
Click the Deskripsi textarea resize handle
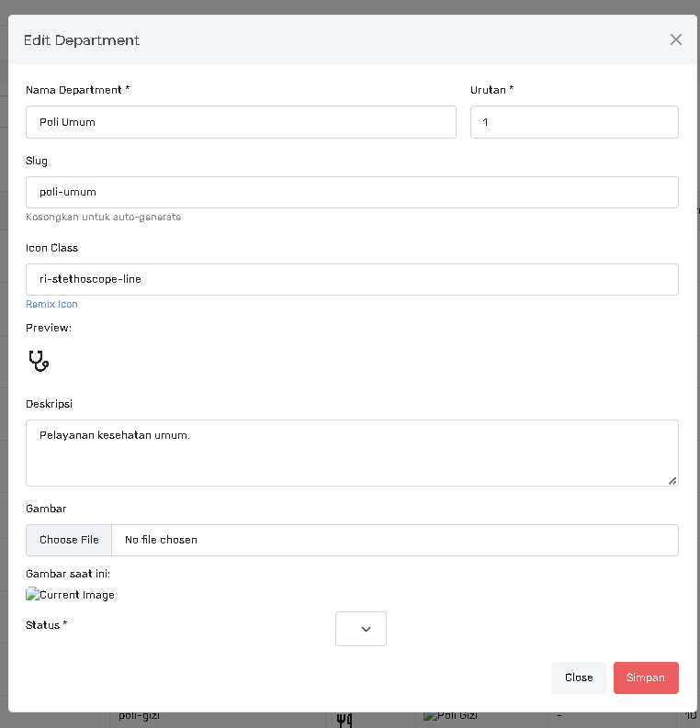672,480
